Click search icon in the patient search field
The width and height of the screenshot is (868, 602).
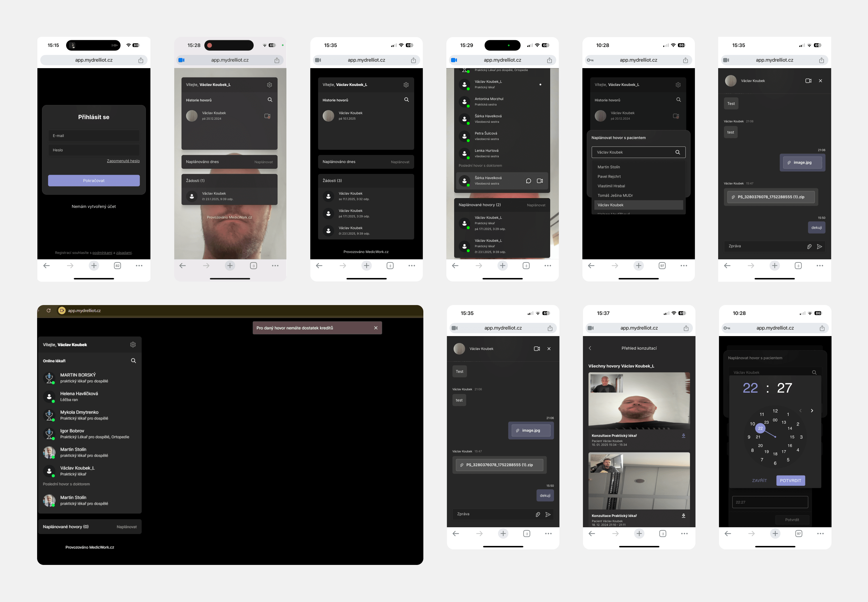pos(678,152)
